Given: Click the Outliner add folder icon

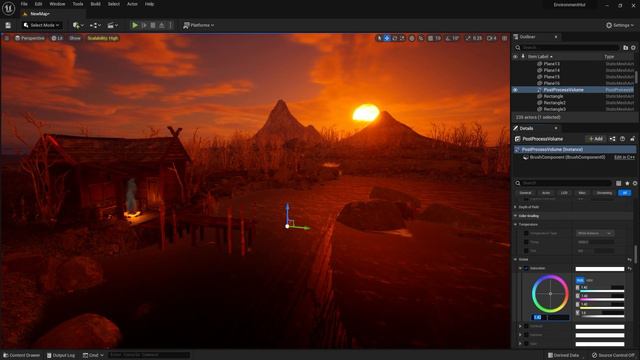Looking at the screenshot, I should tap(625, 48).
